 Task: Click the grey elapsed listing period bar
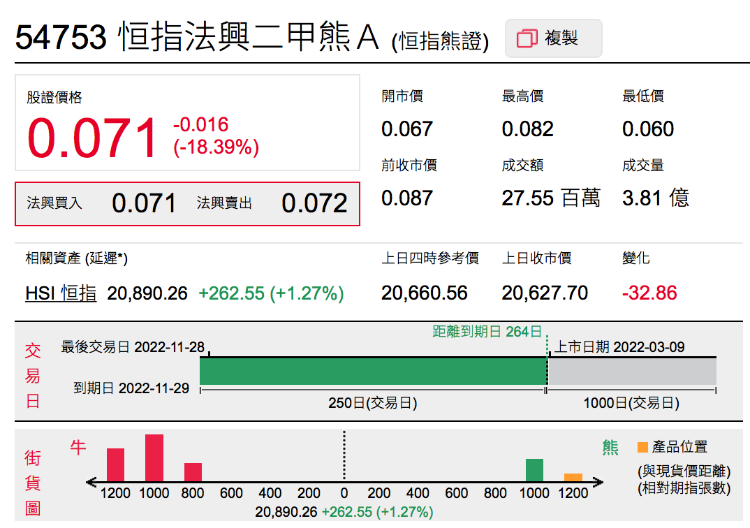[x=632, y=371]
